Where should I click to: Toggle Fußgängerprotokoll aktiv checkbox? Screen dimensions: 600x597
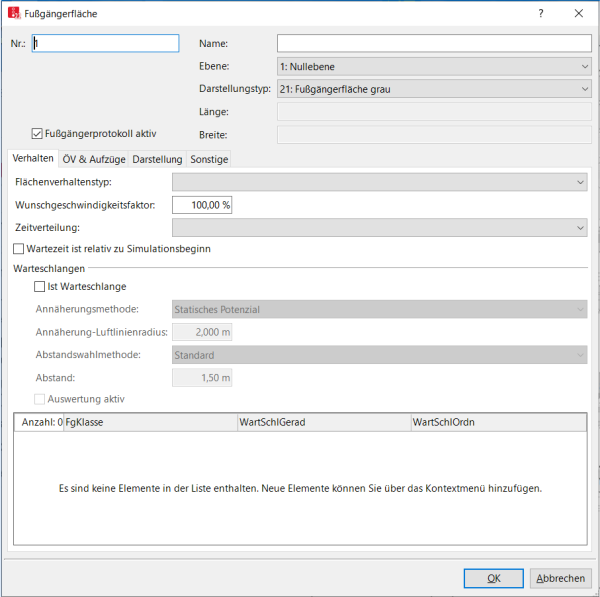coord(37,133)
